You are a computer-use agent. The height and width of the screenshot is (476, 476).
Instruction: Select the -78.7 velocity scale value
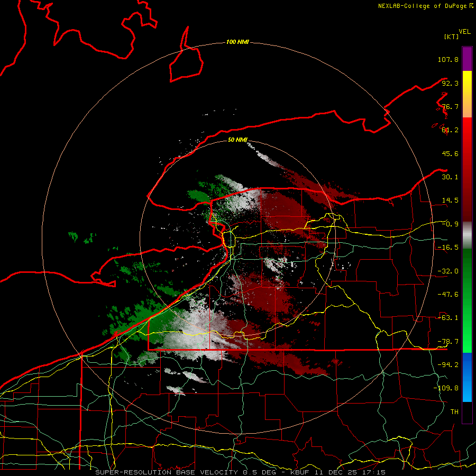(448, 342)
